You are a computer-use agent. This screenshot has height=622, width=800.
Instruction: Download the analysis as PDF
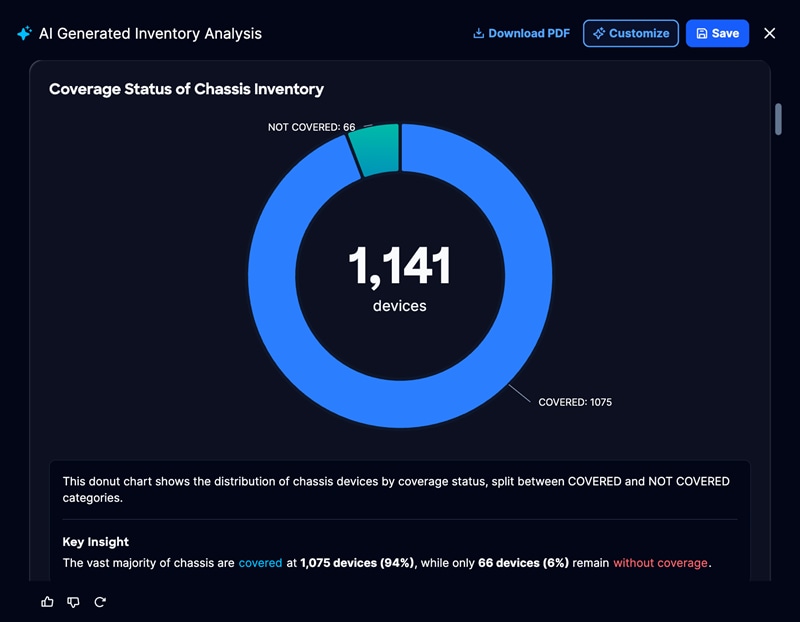tap(521, 33)
